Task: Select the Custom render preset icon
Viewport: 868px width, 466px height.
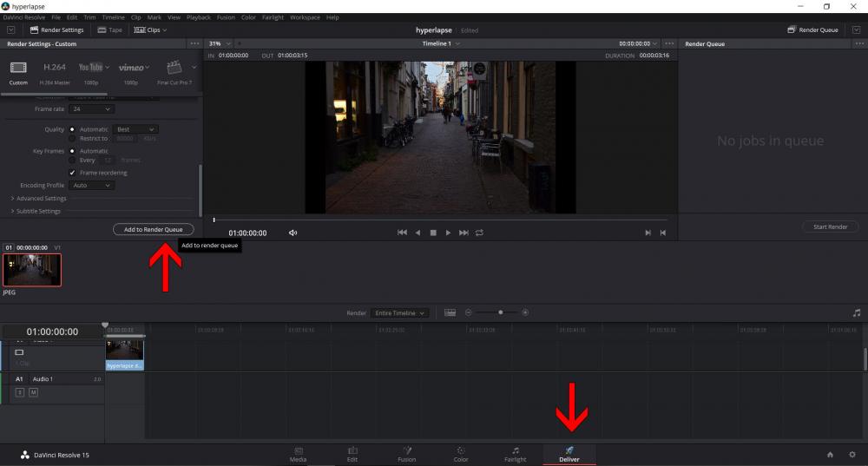Action: (18, 68)
